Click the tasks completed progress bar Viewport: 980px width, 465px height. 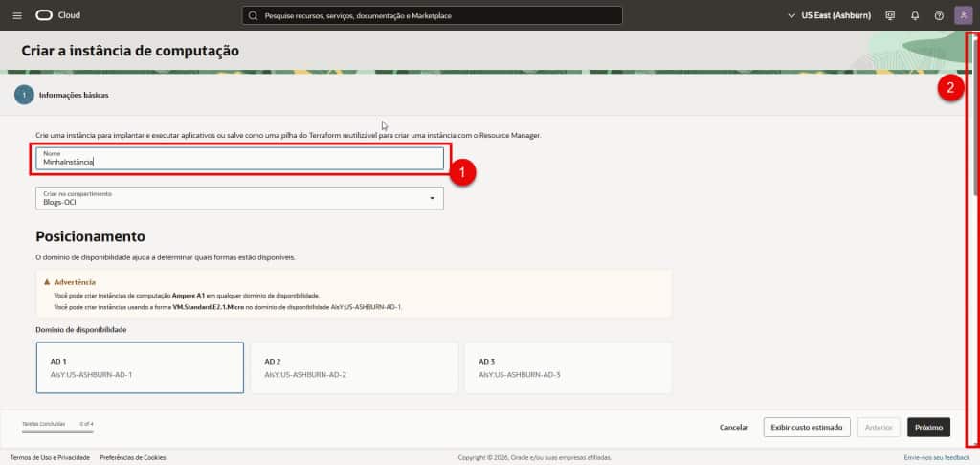57,432
